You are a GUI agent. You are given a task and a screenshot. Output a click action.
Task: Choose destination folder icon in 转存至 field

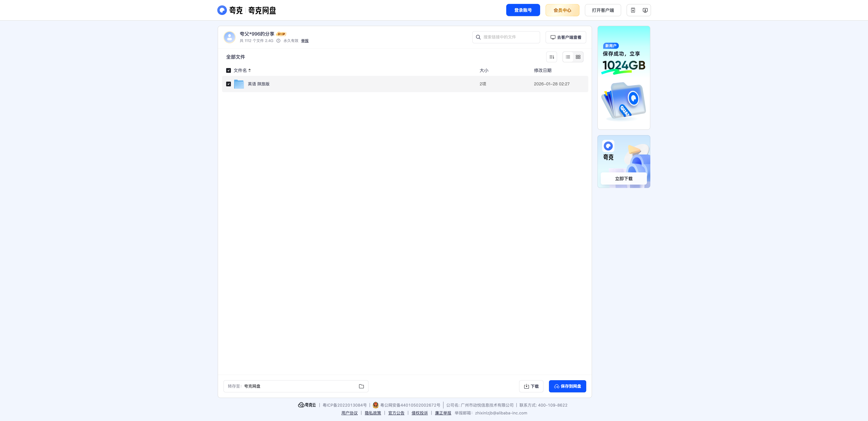coord(361,386)
